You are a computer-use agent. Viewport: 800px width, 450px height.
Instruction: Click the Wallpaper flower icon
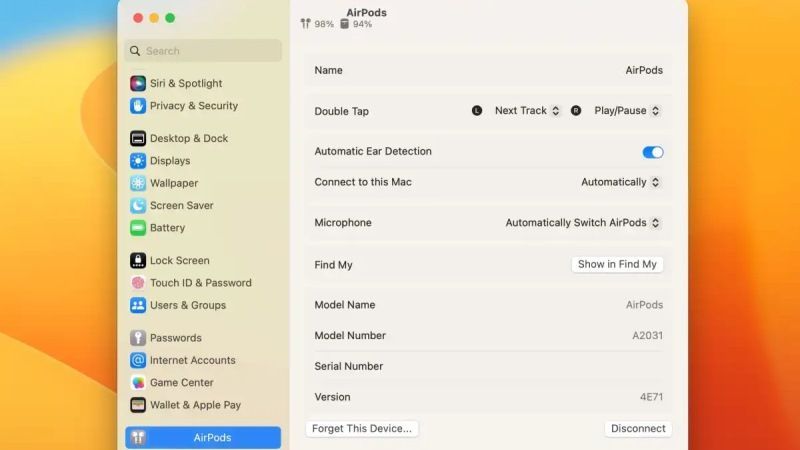[x=138, y=183]
